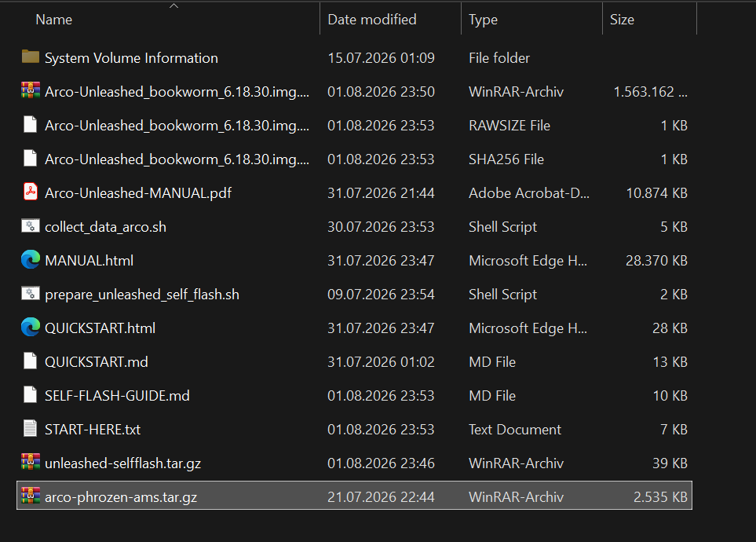Select the unleashed-selfflash.tar.gz file name
Viewport: 756px width, 542px height.
123,463
